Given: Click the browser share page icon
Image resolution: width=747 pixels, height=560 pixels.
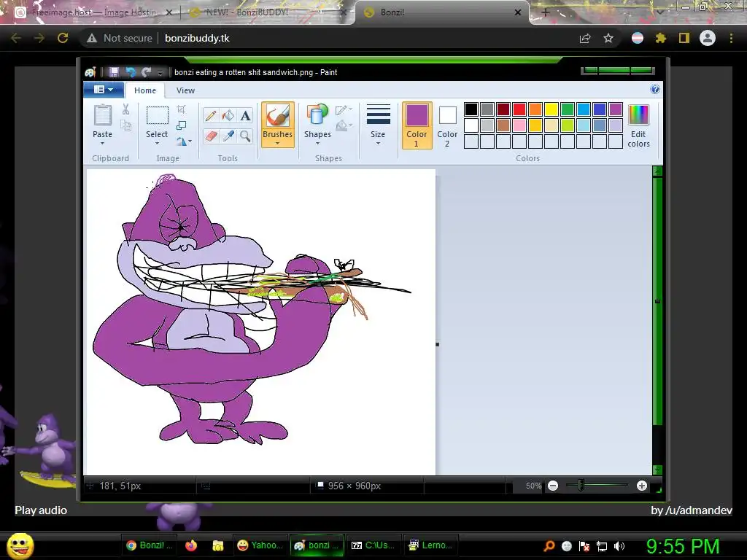Looking at the screenshot, I should pyautogui.click(x=585, y=38).
